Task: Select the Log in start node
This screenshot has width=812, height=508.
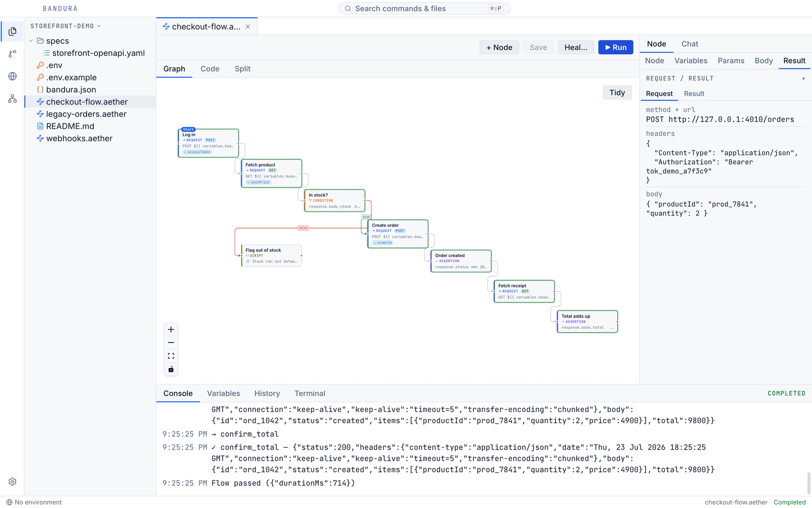Action: 208,143
